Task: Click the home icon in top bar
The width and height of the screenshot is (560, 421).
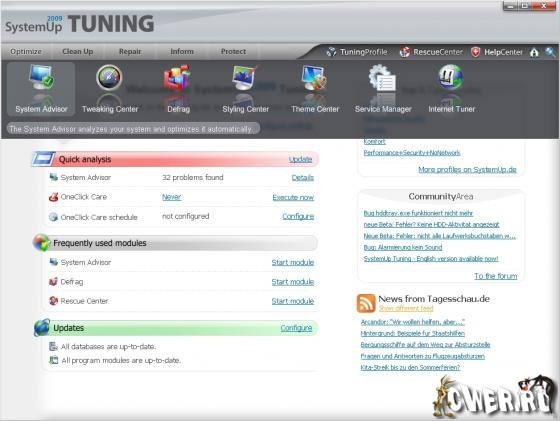Action: [x=534, y=52]
